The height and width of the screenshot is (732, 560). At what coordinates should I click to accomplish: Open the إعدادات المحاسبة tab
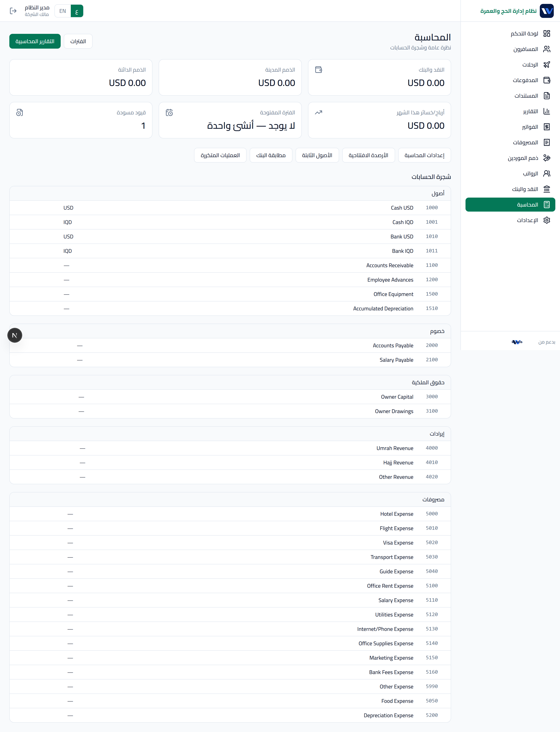424,155
